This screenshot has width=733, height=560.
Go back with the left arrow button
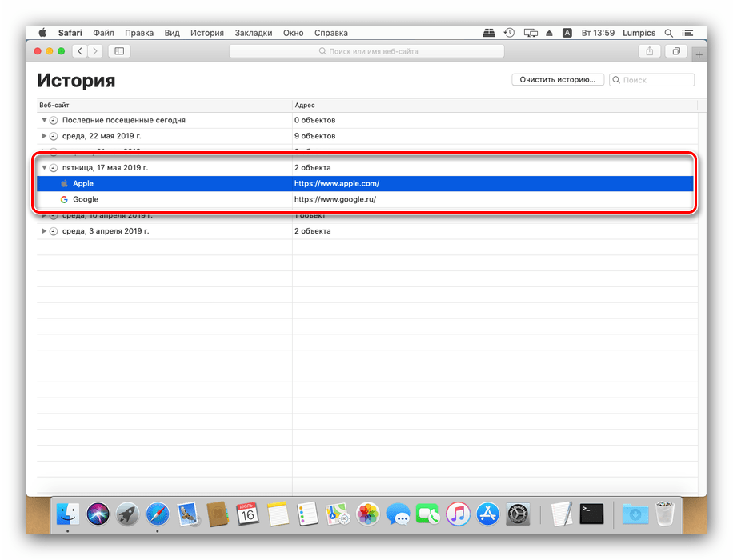80,51
